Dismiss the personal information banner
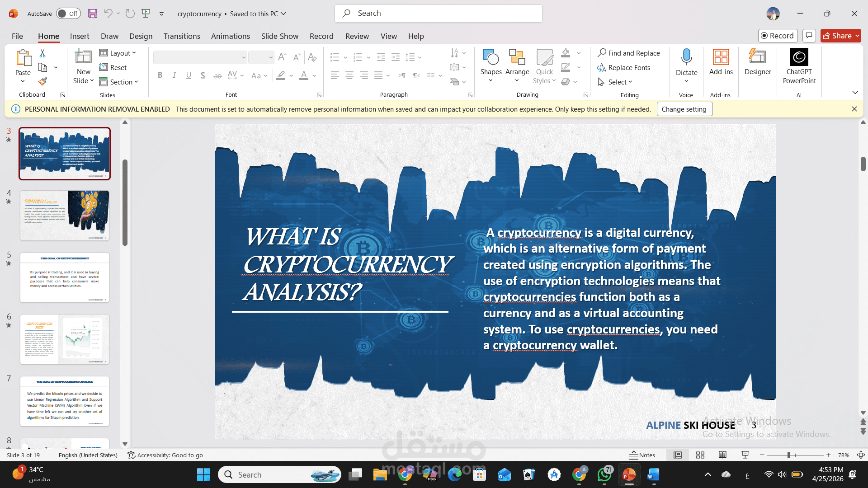This screenshot has height=488, width=868. tap(854, 109)
